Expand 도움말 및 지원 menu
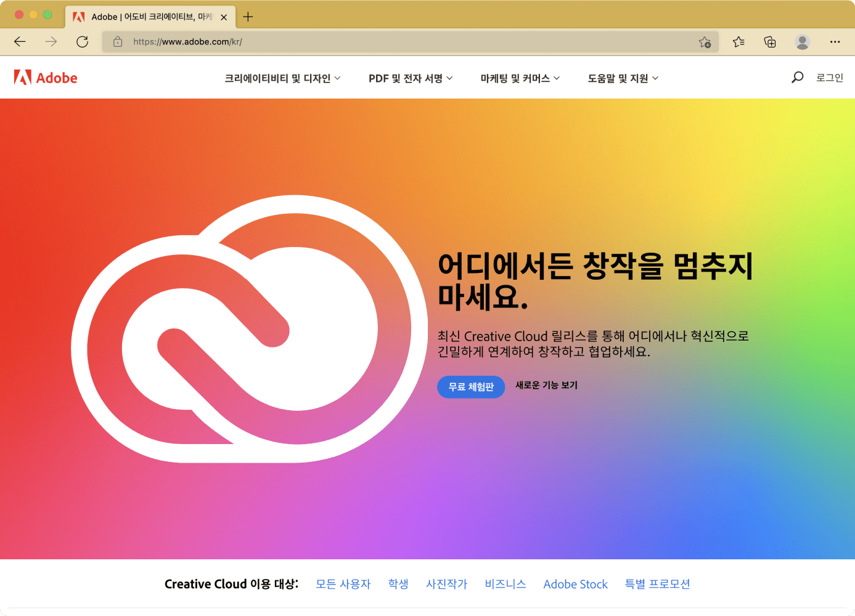 point(623,78)
